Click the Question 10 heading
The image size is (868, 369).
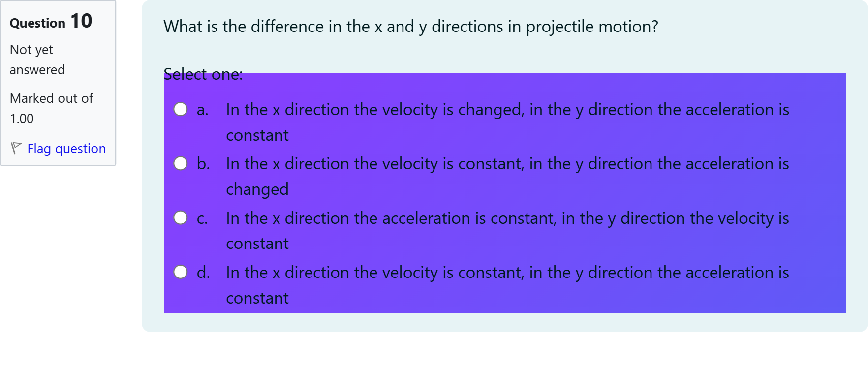tap(51, 21)
